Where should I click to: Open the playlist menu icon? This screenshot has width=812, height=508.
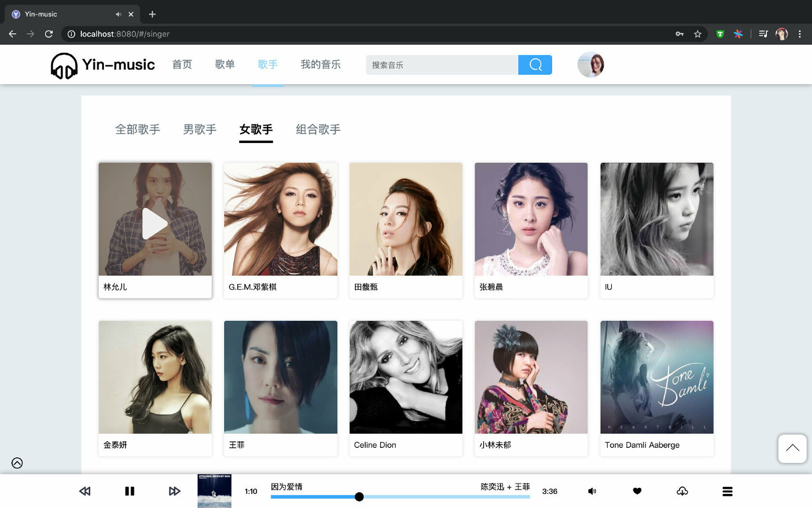coord(727,491)
